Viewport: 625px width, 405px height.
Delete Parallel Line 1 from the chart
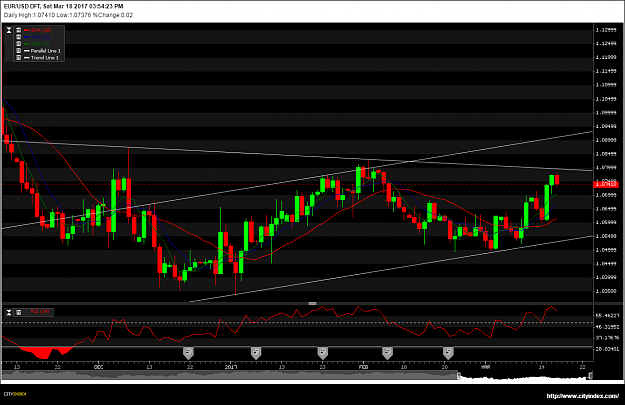[18, 51]
